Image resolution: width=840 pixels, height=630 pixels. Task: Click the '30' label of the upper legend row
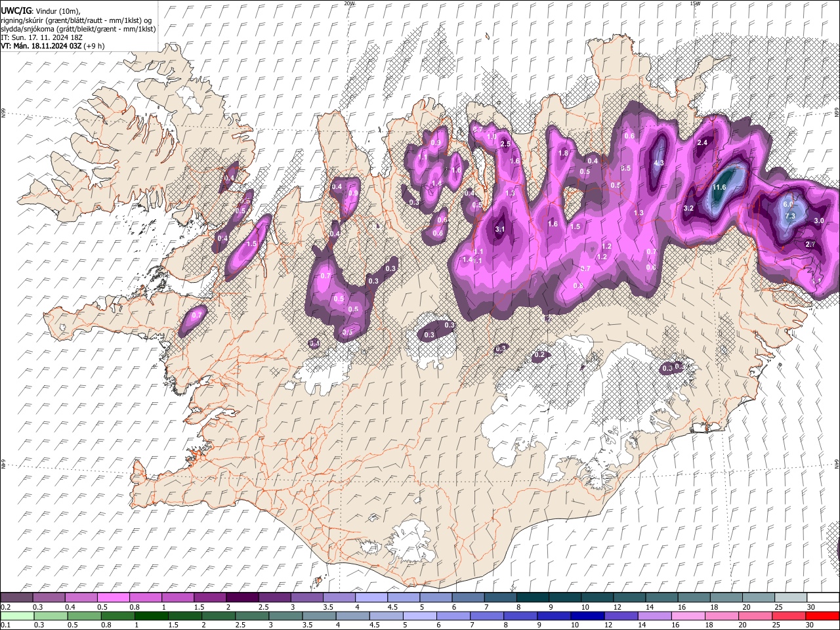[x=811, y=607]
